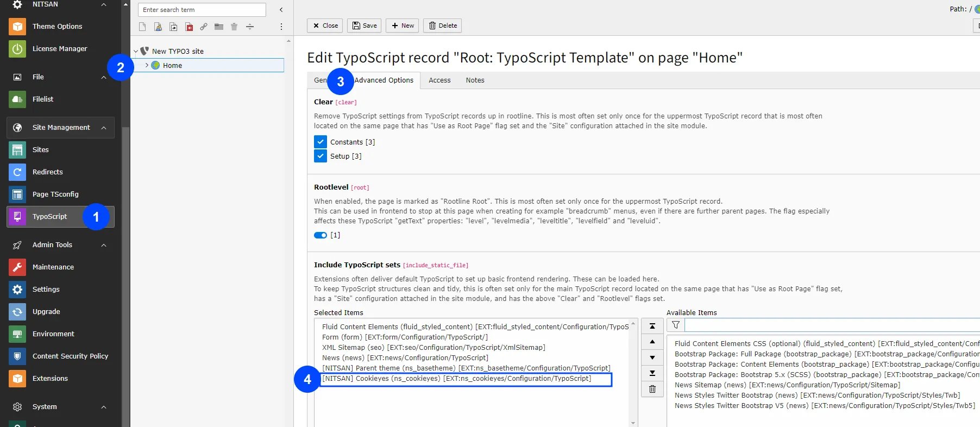Add News Sitemap available item
The width and height of the screenshot is (980, 427).
click(787, 385)
